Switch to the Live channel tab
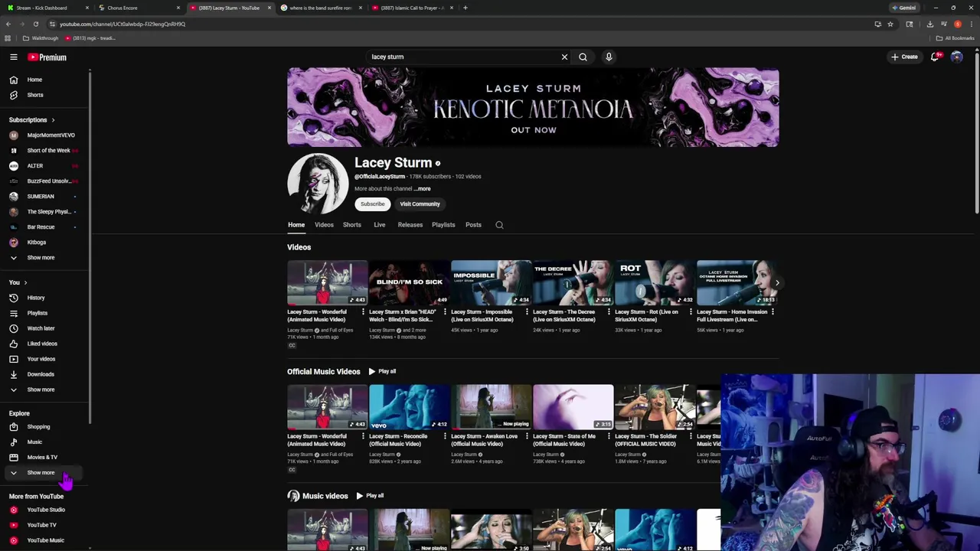The image size is (980, 551). click(380, 225)
